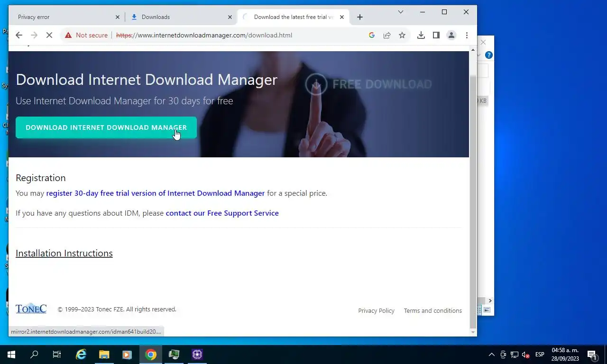This screenshot has width=607, height=364.
Task: Launch Internet Explorer from taskbar
Action: 81,355
